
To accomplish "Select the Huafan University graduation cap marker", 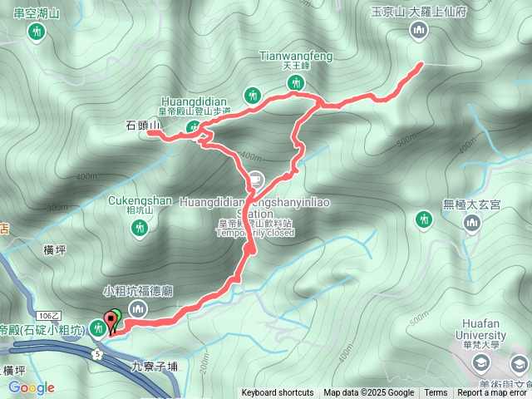I will click(481, 364).
